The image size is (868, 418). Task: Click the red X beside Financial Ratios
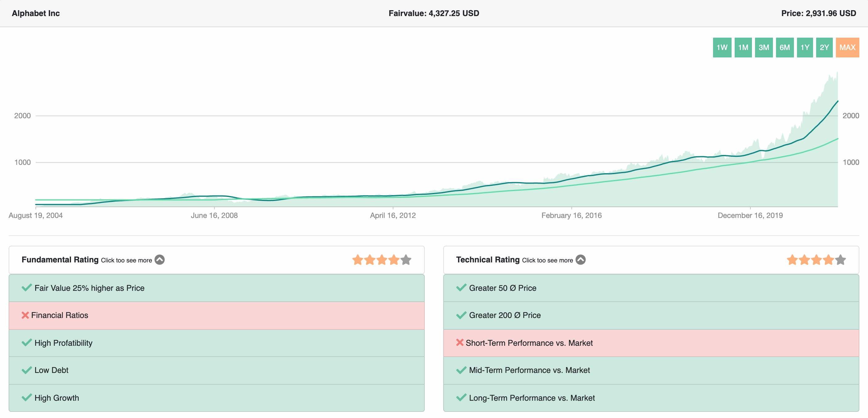25,315
